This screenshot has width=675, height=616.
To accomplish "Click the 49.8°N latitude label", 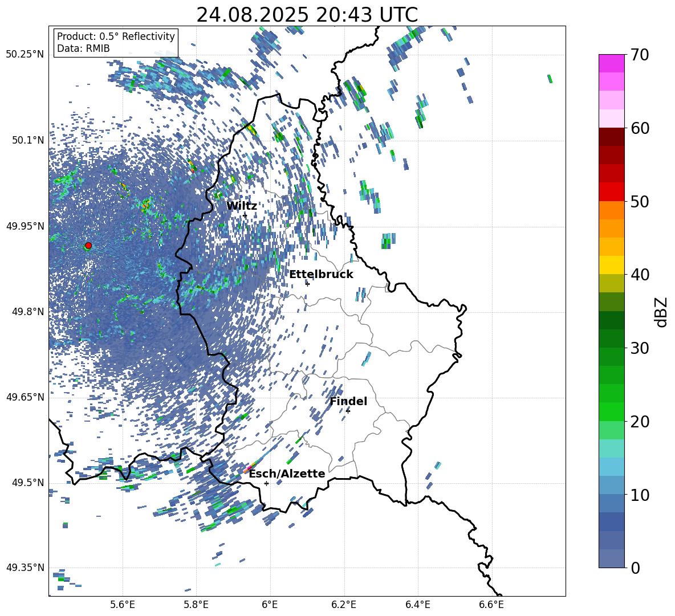I will (x=27, y=312).
